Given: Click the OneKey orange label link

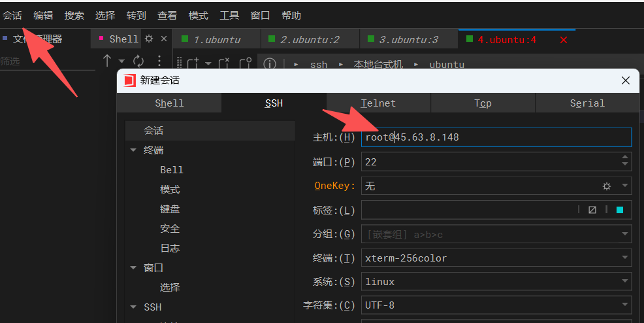Looking at the screenshot, I should (x=334, y=186).
